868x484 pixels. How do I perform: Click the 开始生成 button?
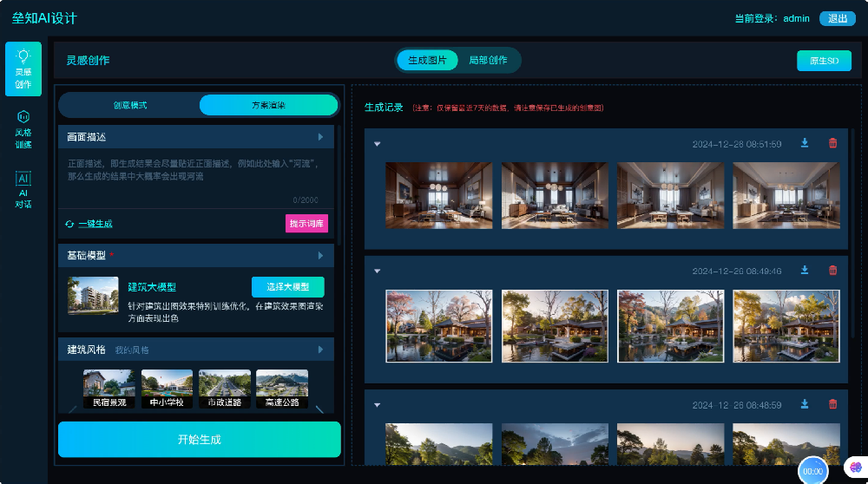pyautogui.click(x=199, y=439)
